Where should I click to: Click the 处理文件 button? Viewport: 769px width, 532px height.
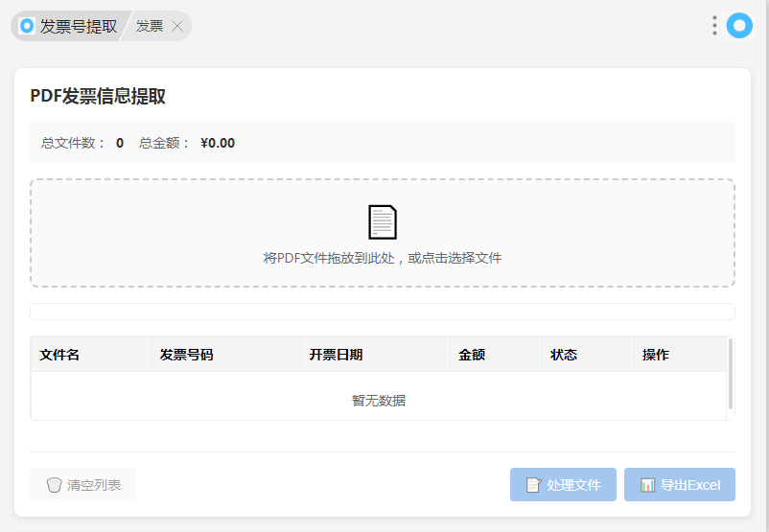tap(563, 484)
